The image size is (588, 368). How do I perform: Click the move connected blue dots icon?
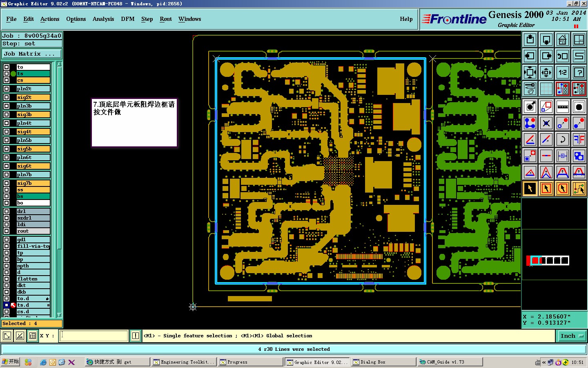pyautogui.click(x=530, y=123)
